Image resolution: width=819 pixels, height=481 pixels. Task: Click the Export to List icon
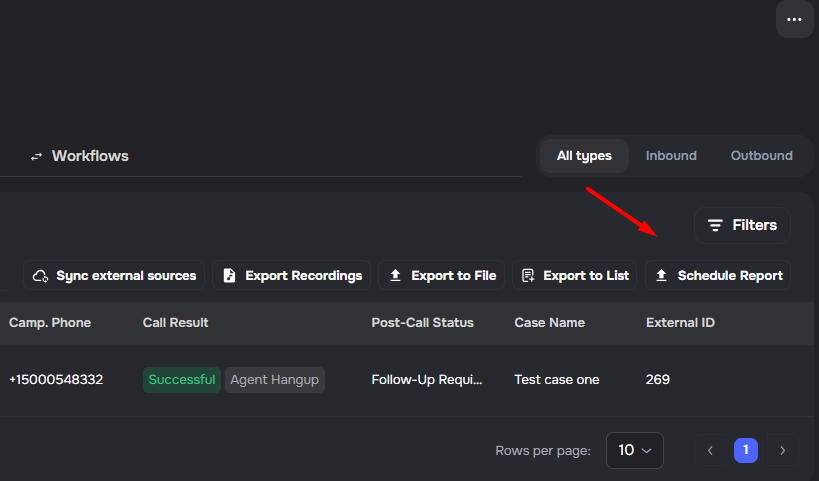point(528,275)
